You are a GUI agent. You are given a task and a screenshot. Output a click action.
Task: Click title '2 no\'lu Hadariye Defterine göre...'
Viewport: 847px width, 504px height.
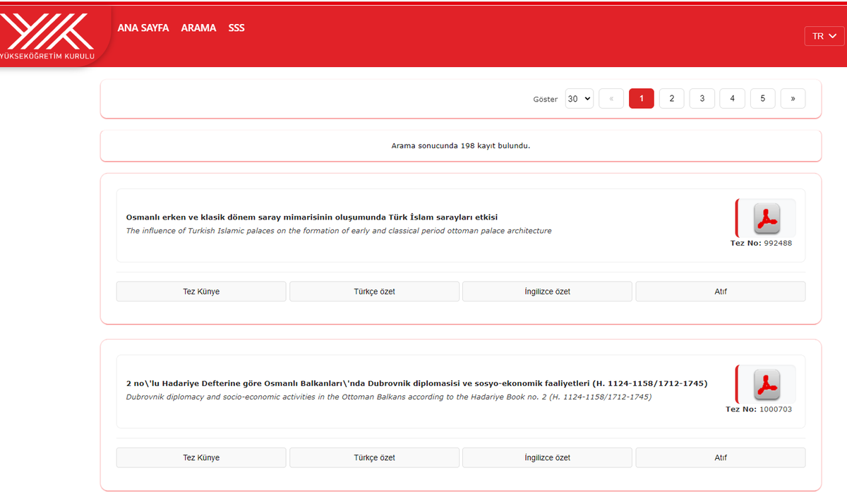click(416, 383)
